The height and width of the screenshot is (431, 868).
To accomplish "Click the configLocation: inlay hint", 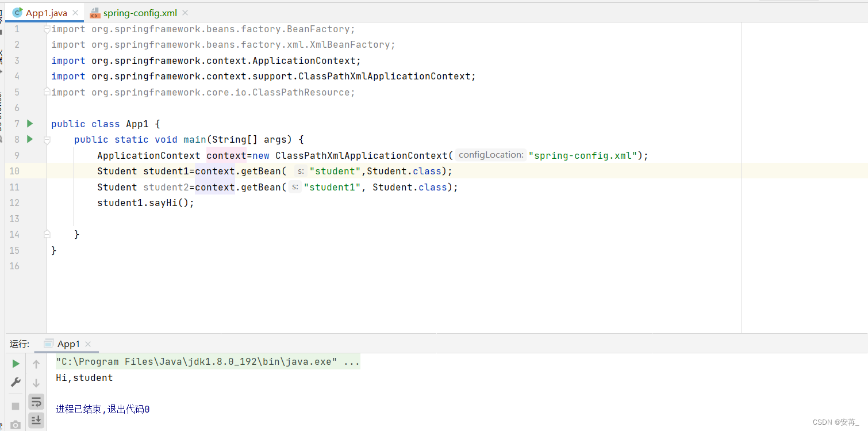I will tap(490, 155).
